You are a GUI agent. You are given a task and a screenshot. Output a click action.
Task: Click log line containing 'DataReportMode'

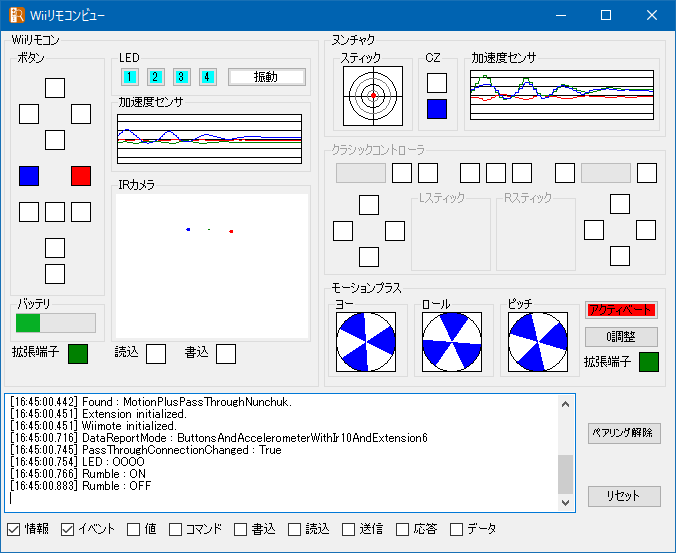219,438
